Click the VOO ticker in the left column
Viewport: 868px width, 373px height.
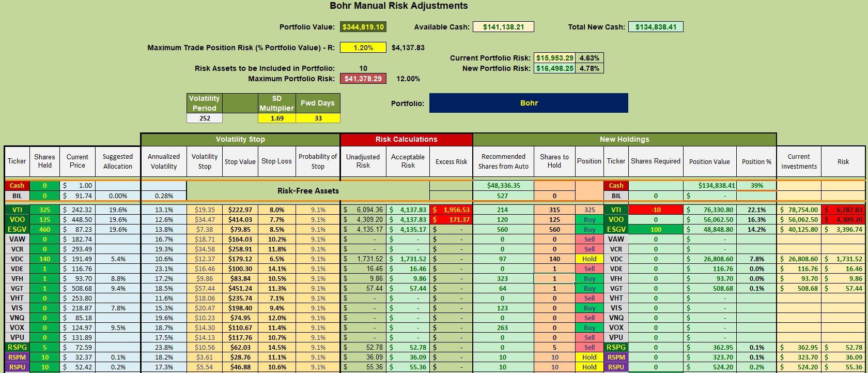coord(17,220)
